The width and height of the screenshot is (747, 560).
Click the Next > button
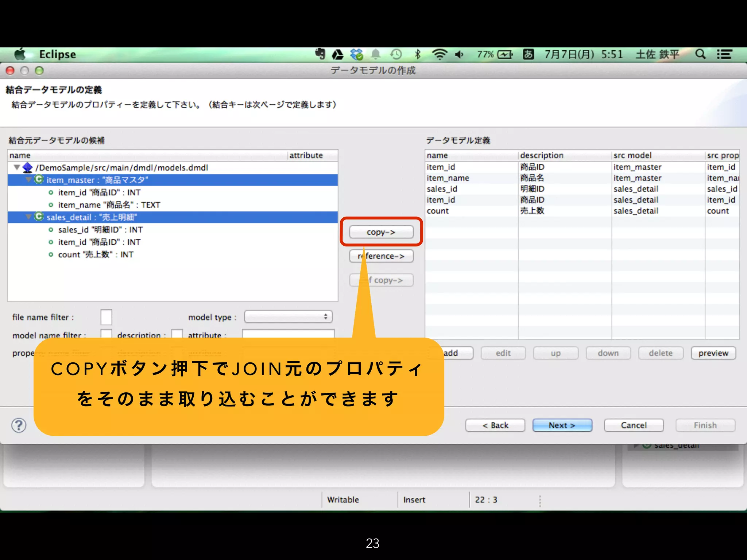(x=562, y=425)
